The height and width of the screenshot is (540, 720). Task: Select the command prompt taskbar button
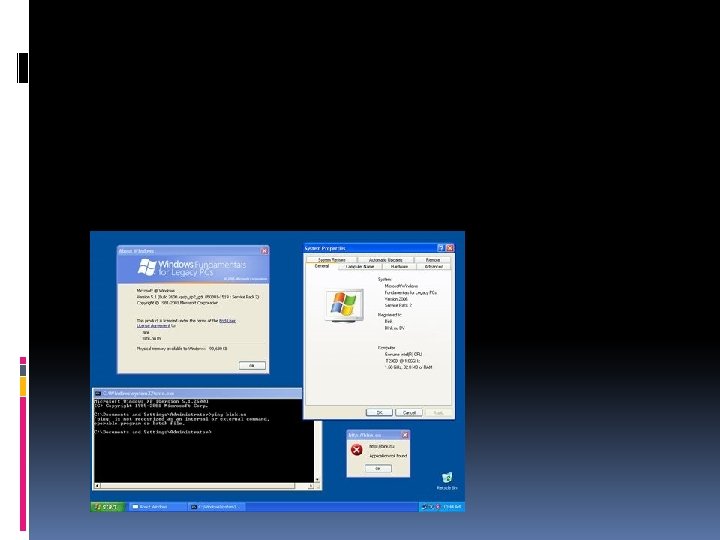click(x=216, y=507)
